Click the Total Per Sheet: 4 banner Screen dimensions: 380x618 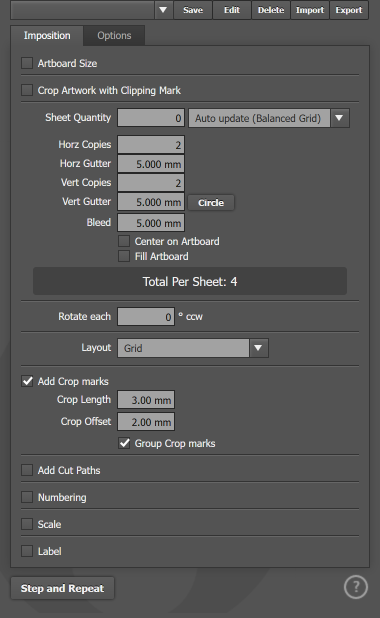pos(190,281)
